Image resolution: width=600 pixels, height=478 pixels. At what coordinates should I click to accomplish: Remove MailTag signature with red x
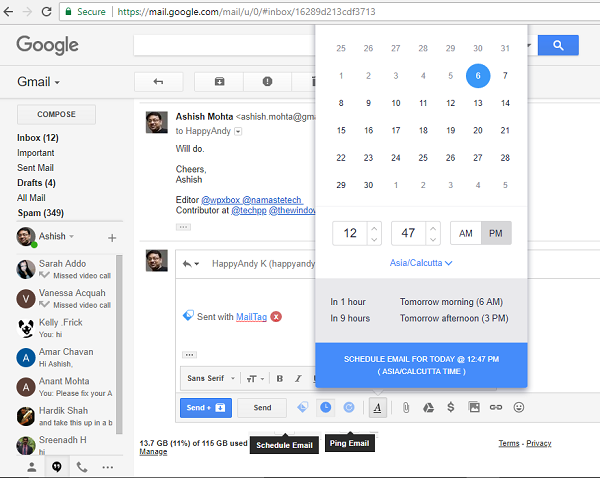point(276,316)
